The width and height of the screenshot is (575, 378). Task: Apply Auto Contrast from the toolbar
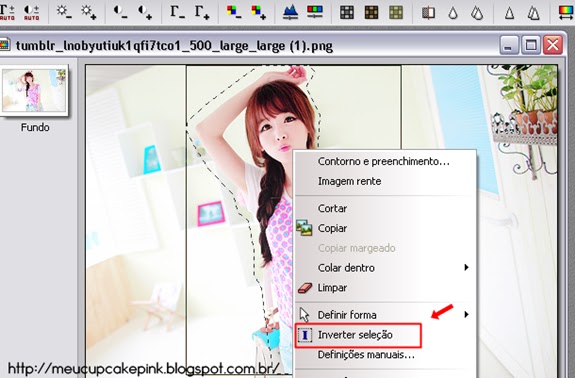pyautogui.click(x=32, y=12)
